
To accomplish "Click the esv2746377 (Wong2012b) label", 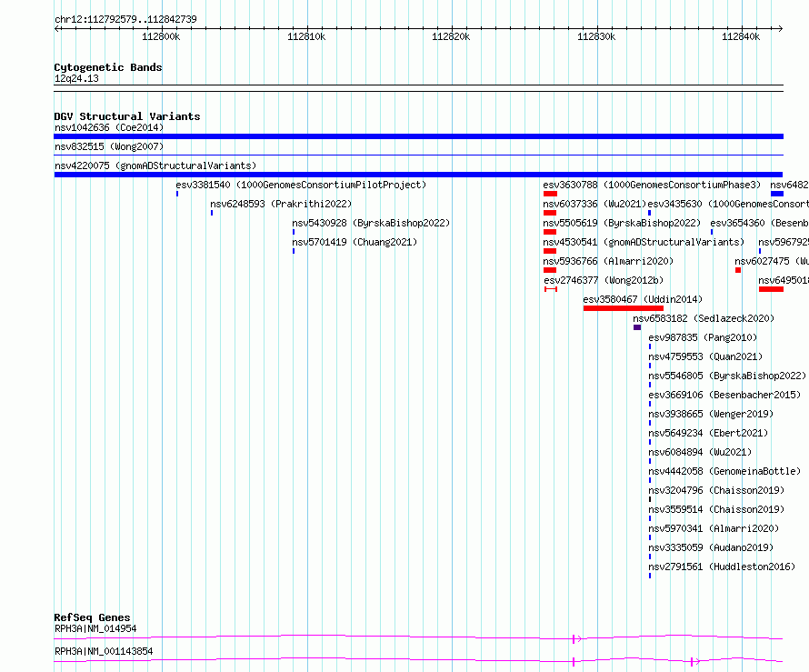I will pos(604,280).
